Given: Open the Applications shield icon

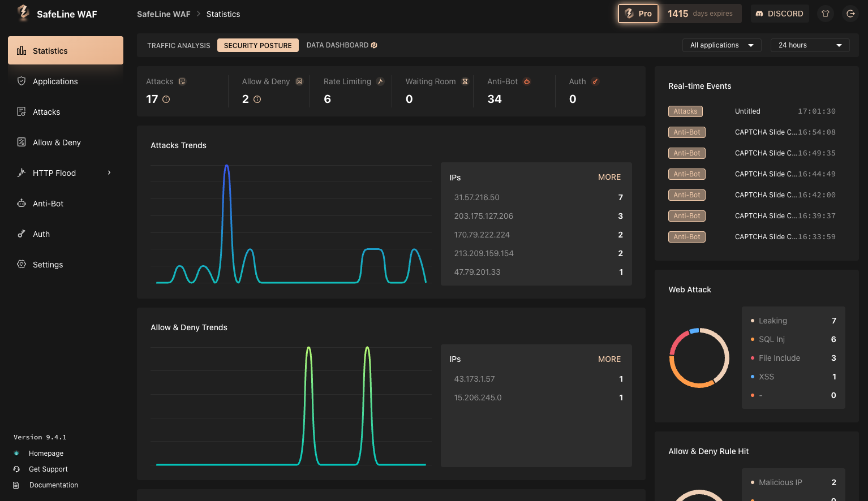Looking at the screenshot, I should 22,81.
